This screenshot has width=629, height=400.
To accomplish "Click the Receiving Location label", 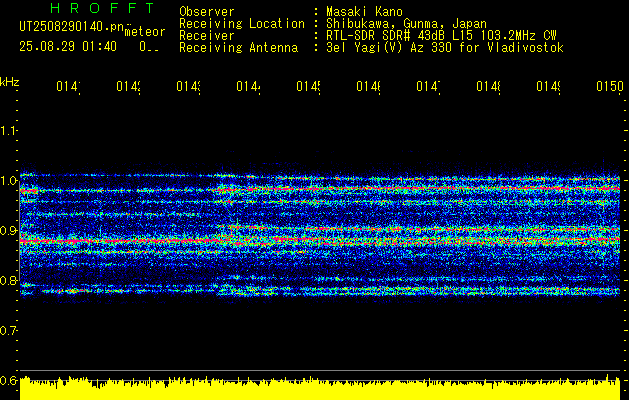I will [x=242, y=24].
